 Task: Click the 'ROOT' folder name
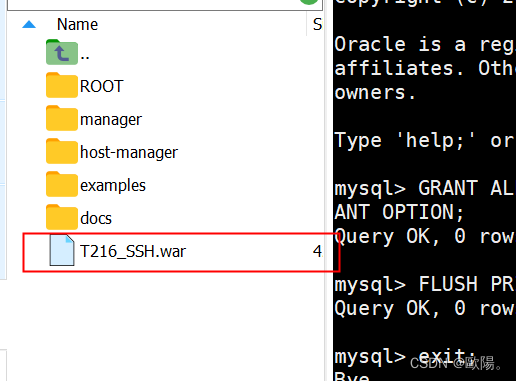pyautogui.click(x=102, y=86)
